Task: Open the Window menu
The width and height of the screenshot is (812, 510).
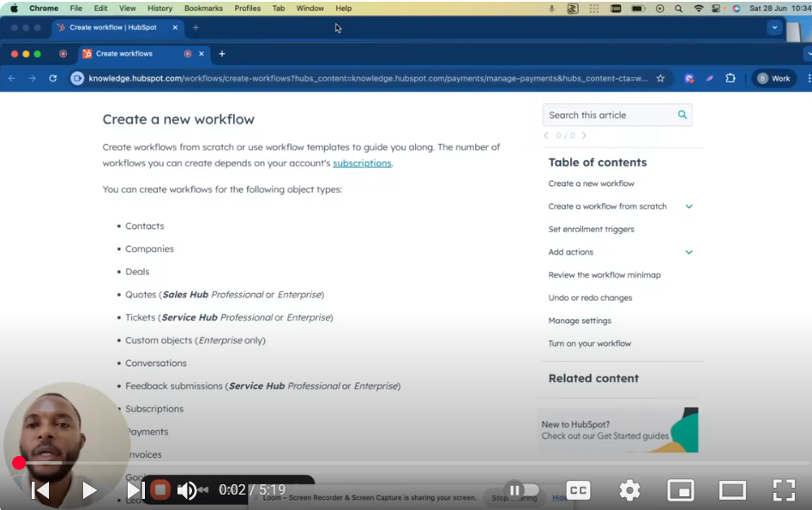Action: point(310,9)
